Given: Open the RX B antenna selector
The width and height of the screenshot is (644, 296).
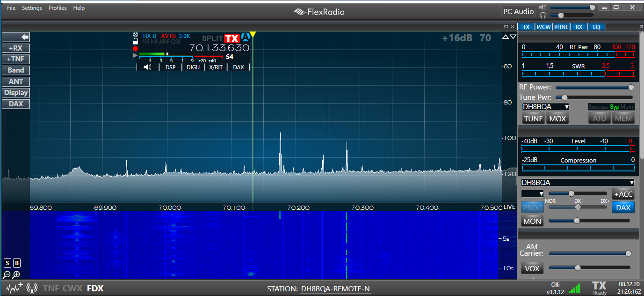Looking at the screenshot, I should pyautogui.click(x=150, y=36).
